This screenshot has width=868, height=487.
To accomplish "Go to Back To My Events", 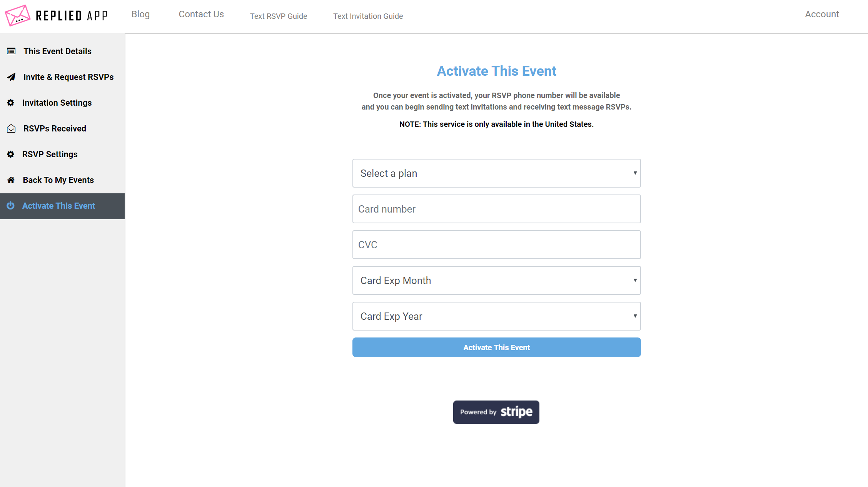I will 58,180.
